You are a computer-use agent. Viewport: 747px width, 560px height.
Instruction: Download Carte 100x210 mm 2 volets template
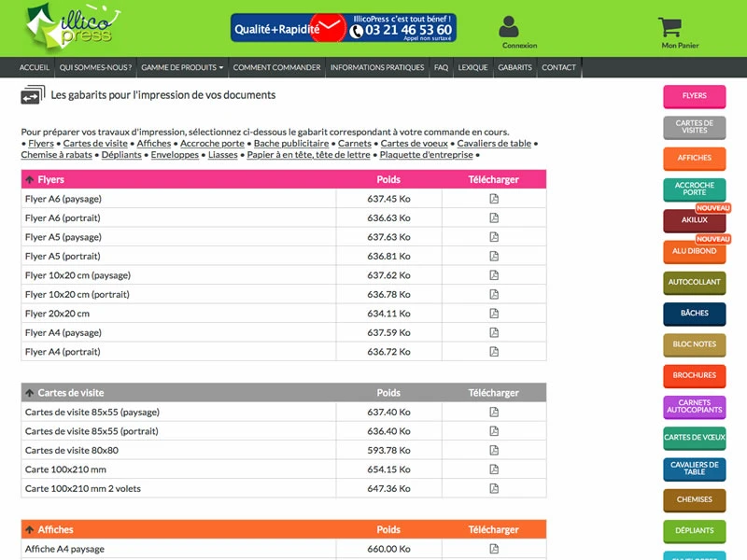(x=494, y=488)
